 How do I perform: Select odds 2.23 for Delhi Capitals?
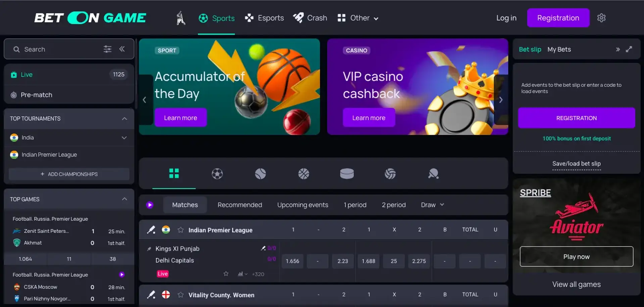[x=343, y=261]
